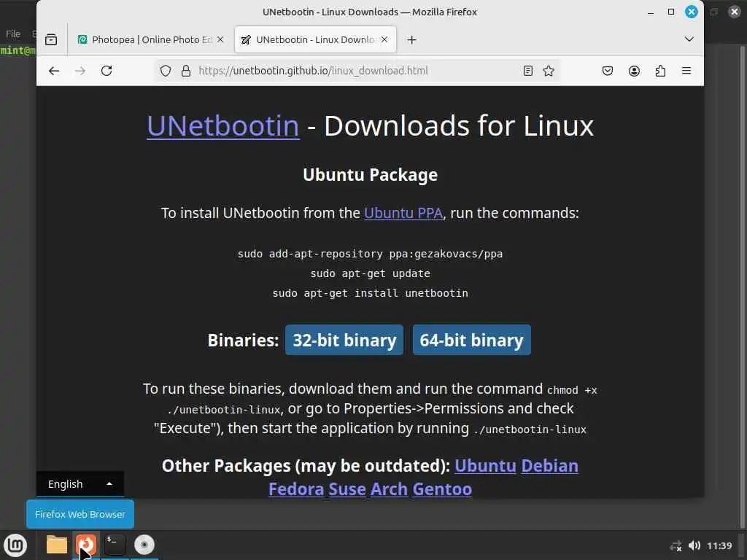Open a new tab with plus
The width and height of the screenshot is (747, 560).
[x=412, y=39]
